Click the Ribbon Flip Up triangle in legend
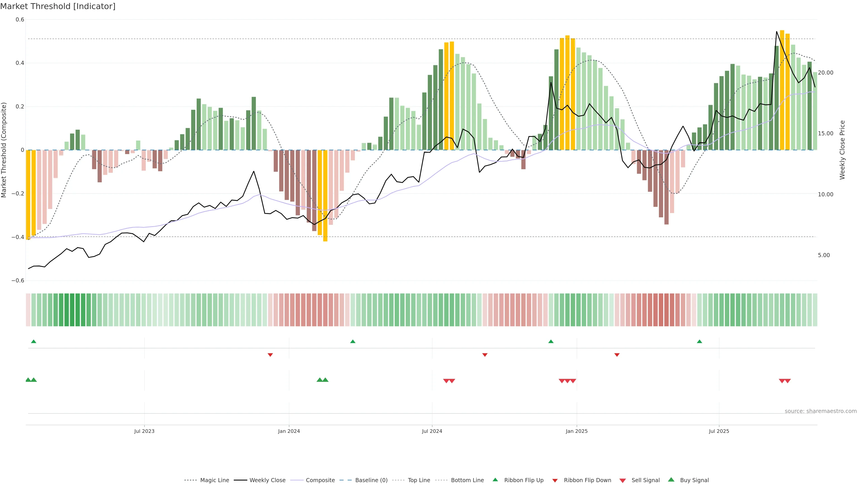The width and height of the screenshot is (868, 488). click(x=495, y=480)
